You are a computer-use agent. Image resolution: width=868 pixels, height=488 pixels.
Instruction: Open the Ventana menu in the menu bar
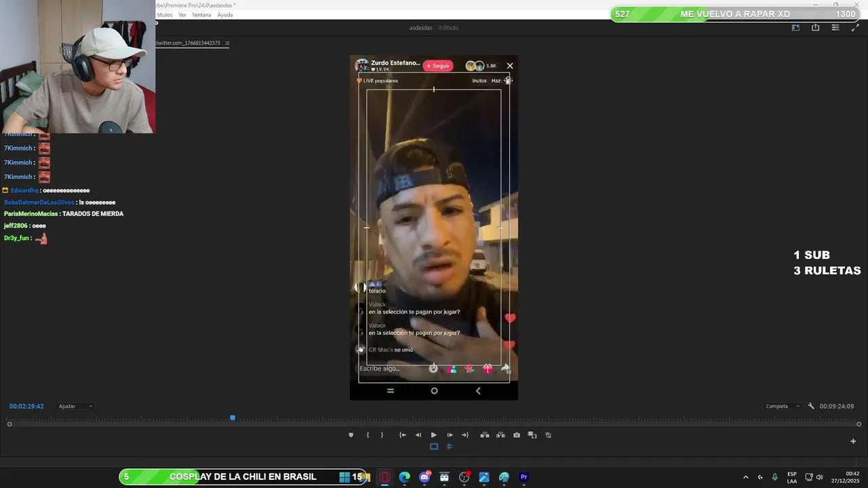click(200, 14)
